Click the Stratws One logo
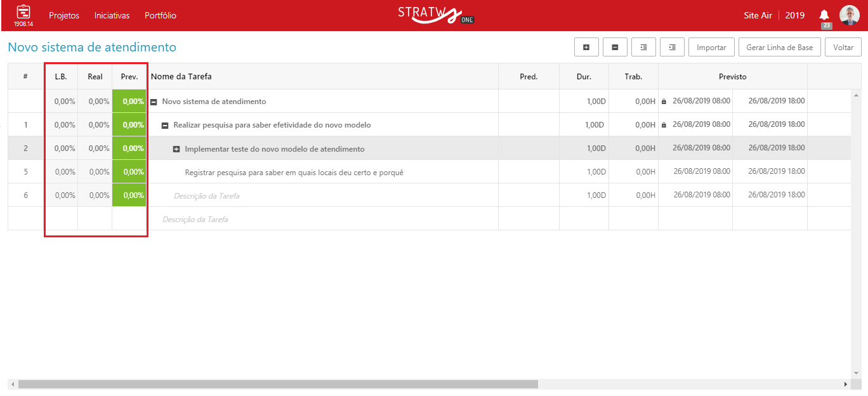The image size is (868, 396). [435, 15]
